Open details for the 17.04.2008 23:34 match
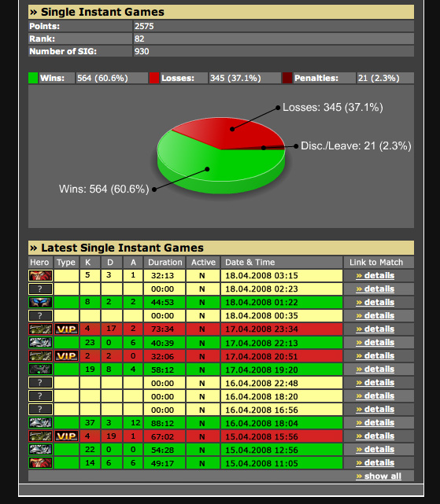The width and height of the screenshot is (440, 504). point(375,329)
